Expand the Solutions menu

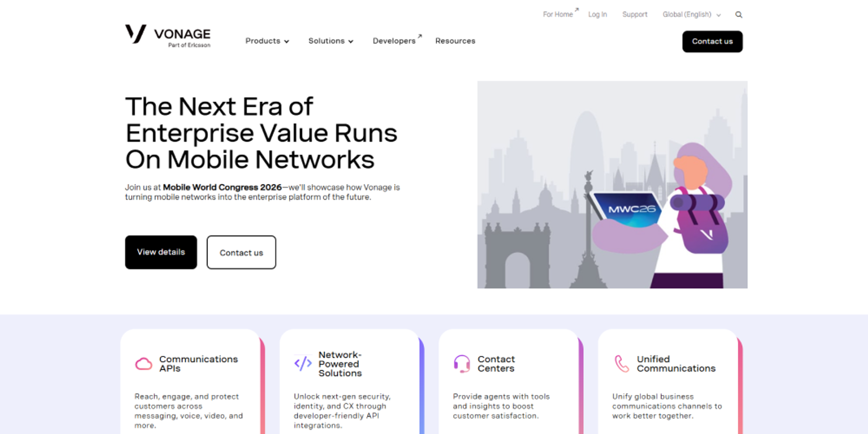331,41
